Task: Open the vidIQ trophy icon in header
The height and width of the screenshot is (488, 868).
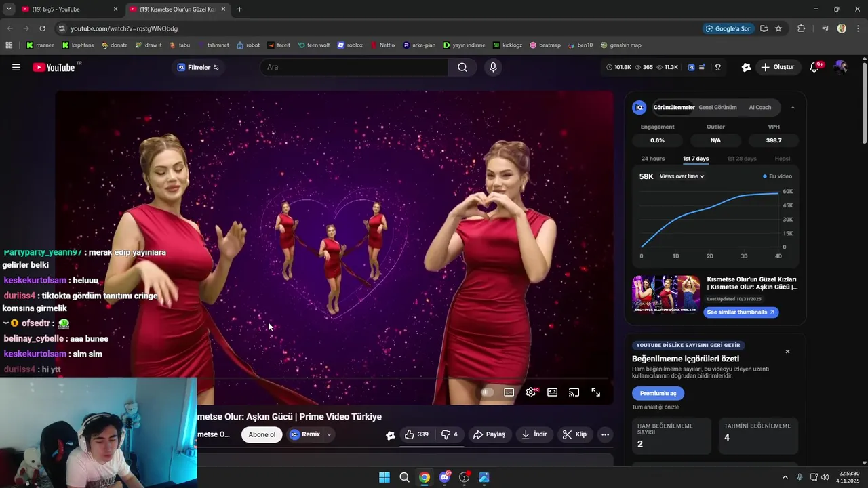Action: pos(717,67)
